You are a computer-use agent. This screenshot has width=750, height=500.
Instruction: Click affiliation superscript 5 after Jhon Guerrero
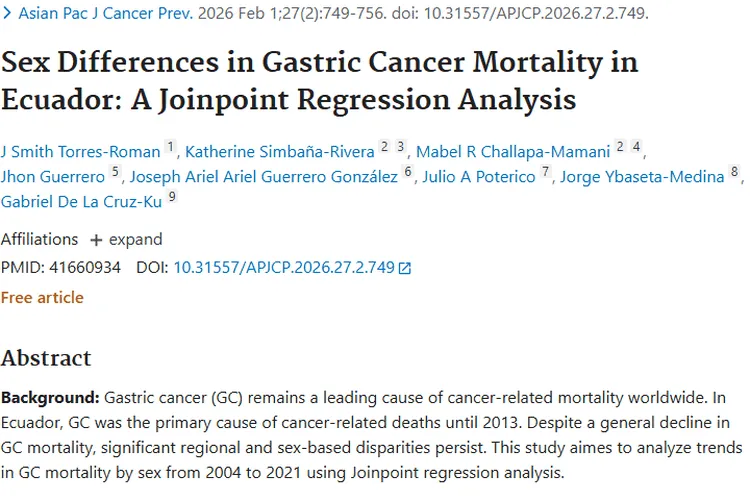pos(115,173)
